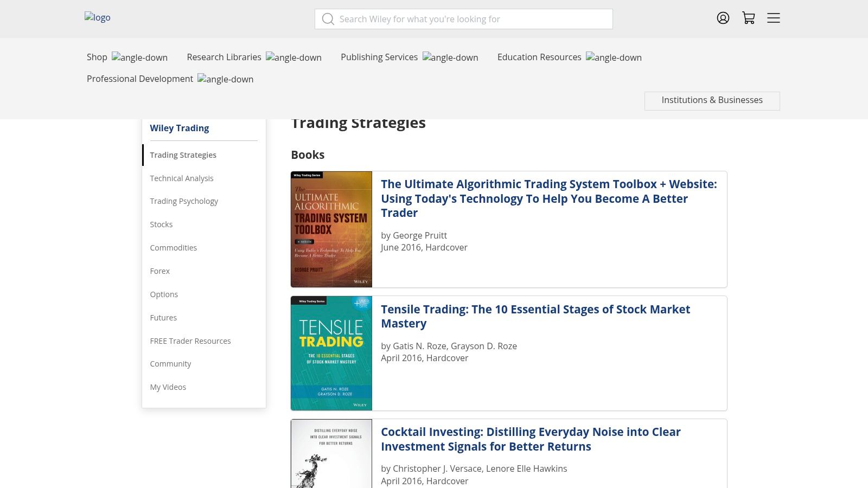
Task: Open the Community sidebar link
Action: pos(170,364)
